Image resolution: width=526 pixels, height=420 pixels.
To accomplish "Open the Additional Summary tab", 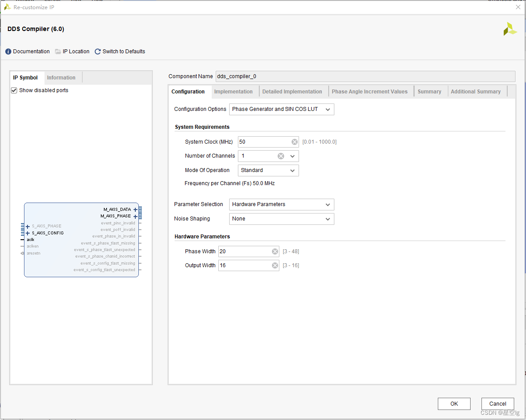I will coord(476,92).
